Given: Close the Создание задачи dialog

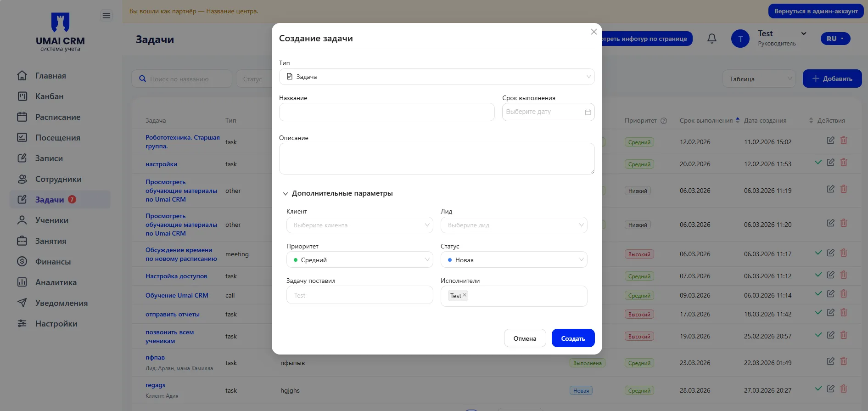Looking at the screenshot, I should [594, 32].
